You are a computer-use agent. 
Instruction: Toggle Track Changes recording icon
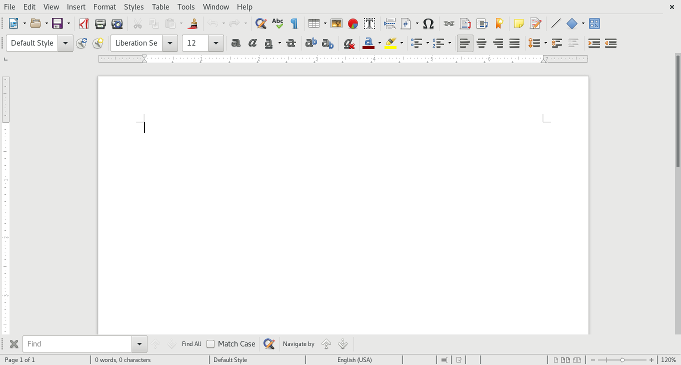pos(536,23)
